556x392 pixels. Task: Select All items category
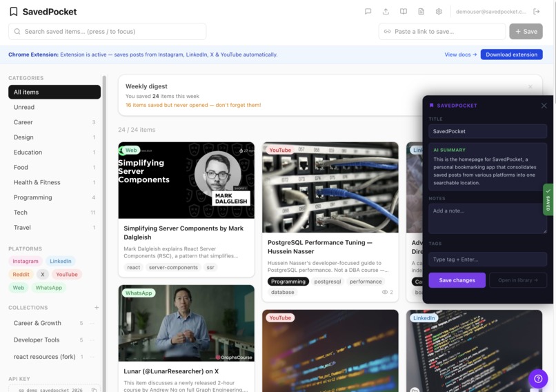tap(54, 92)
